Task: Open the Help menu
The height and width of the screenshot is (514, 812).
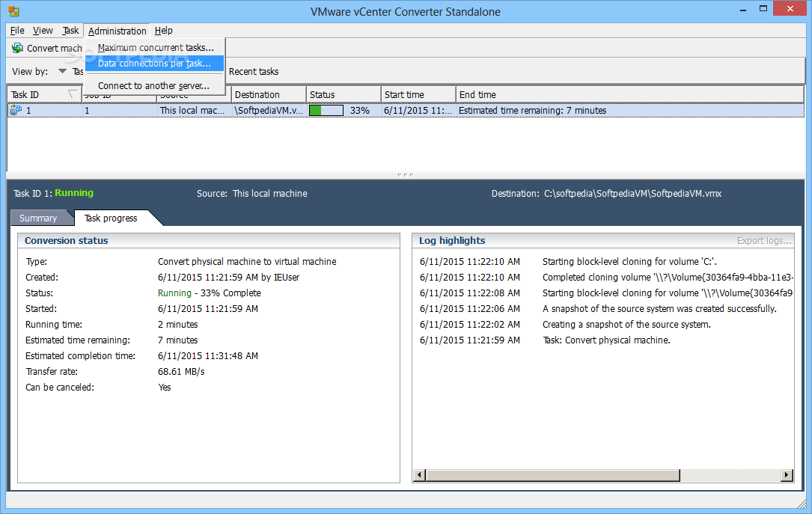Action: [x=164, y=31]
